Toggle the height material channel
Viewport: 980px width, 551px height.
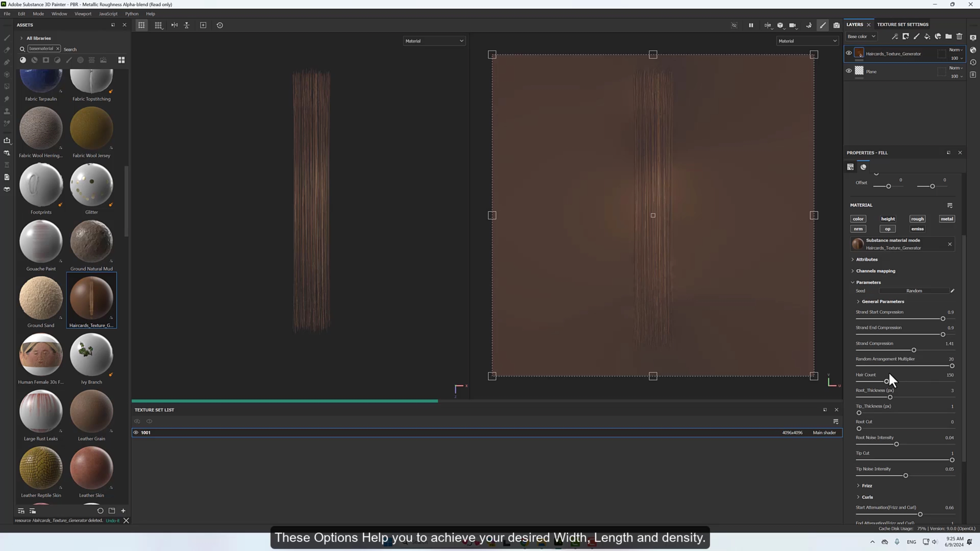point(888,219)
